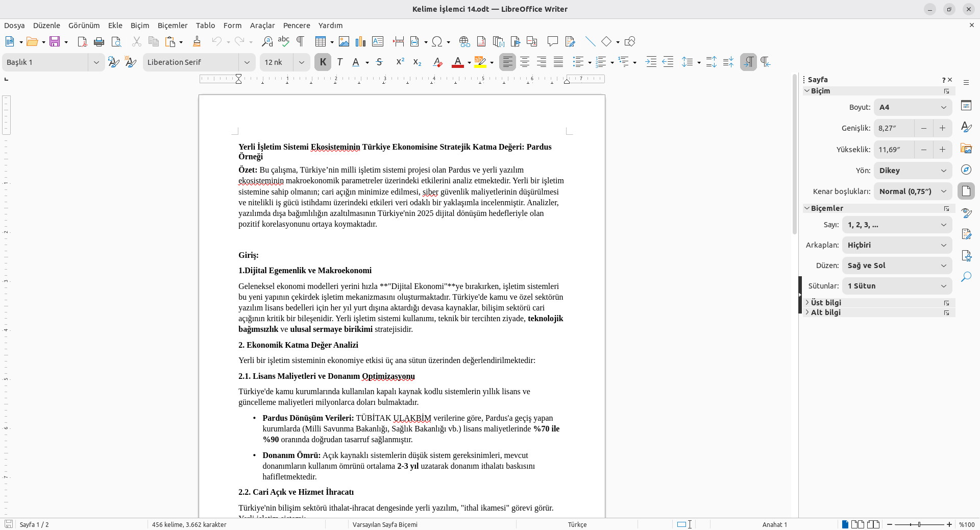Insert a comment via toolbar icon
The height and width of the screenshot is (530, 980).
[x=552, y=42]
